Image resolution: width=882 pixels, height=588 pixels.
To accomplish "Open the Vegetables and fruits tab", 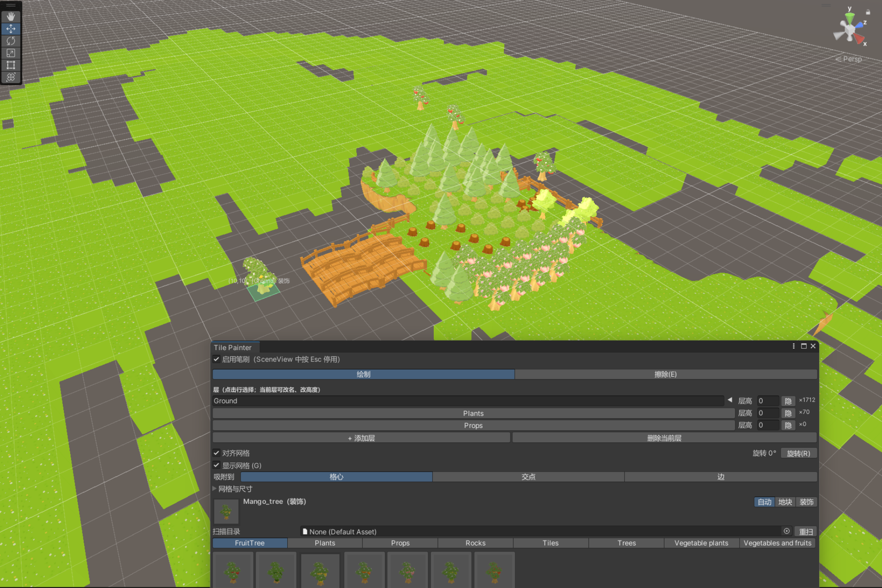I will click(x=778, y=543).
